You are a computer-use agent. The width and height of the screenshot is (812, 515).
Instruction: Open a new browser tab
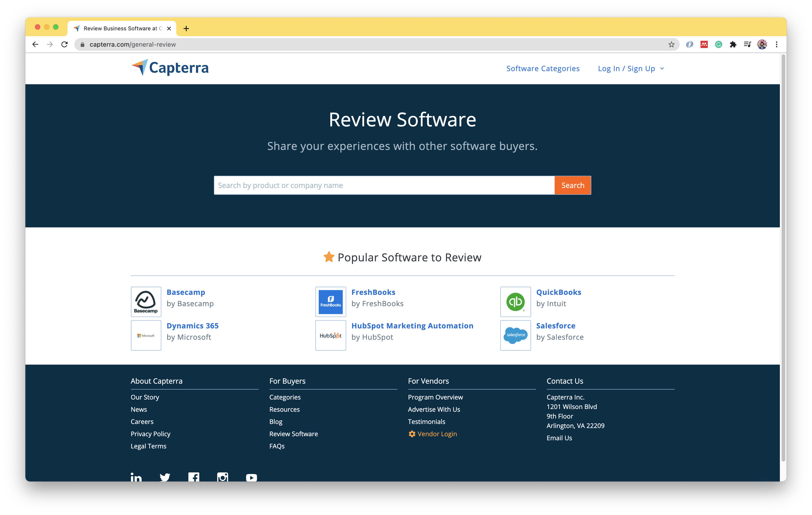[x=186, y=29]
